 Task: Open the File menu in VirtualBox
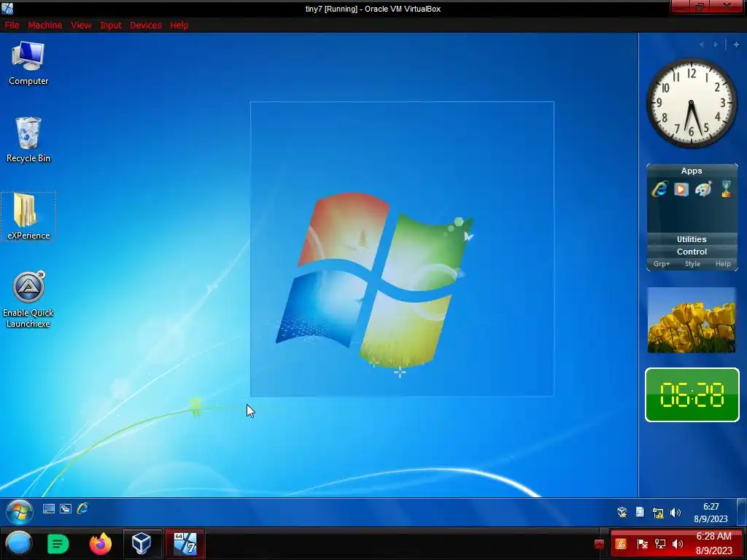click(12, 26)
